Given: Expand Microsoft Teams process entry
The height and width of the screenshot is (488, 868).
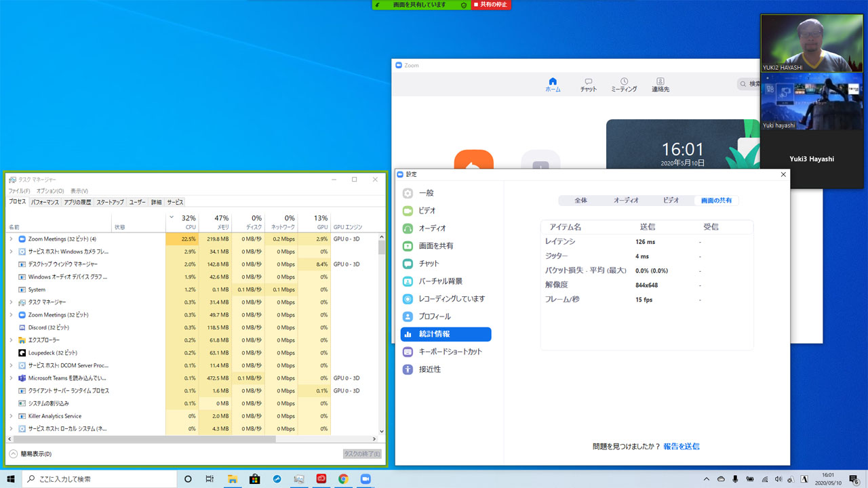Looking at the screenshot, I should click(11, 378).
